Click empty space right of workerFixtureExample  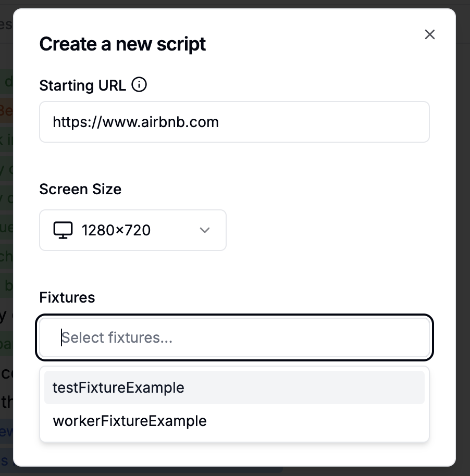click(323, 420)
